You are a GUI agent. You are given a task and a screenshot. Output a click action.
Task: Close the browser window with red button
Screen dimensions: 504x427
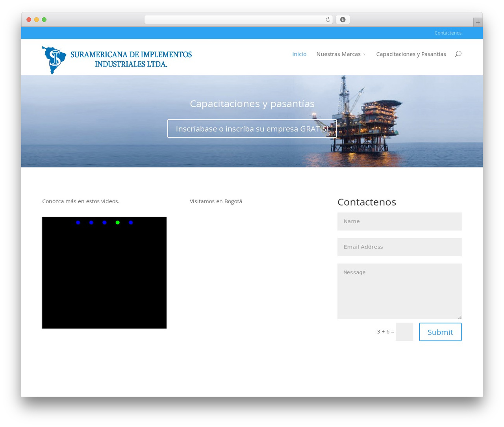pos(29,20)
